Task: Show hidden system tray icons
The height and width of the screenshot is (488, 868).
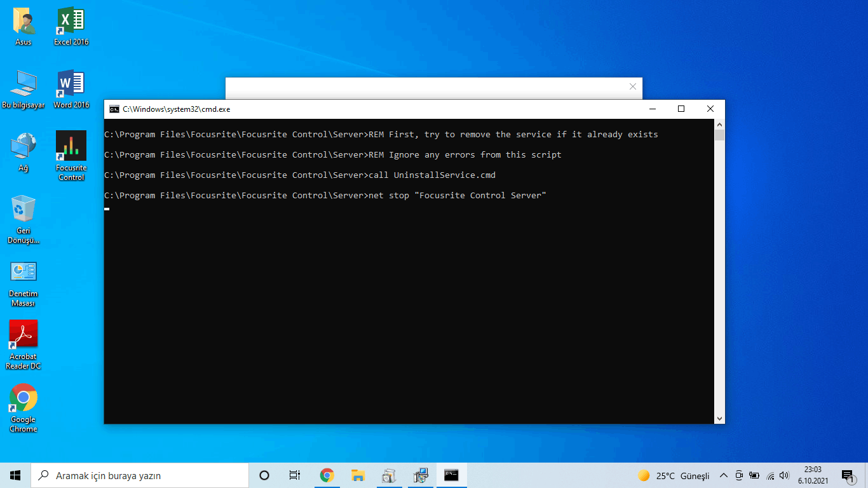Action: point(723,475)
